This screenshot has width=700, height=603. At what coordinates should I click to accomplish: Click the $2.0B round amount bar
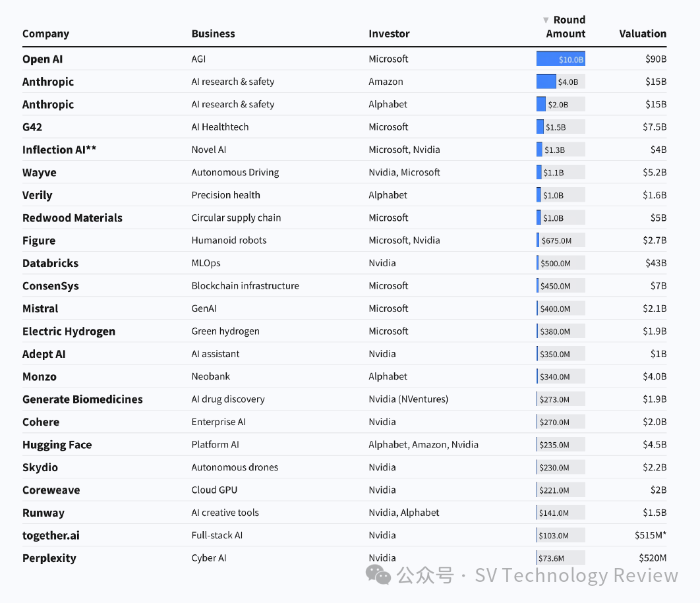coord(561,104)
